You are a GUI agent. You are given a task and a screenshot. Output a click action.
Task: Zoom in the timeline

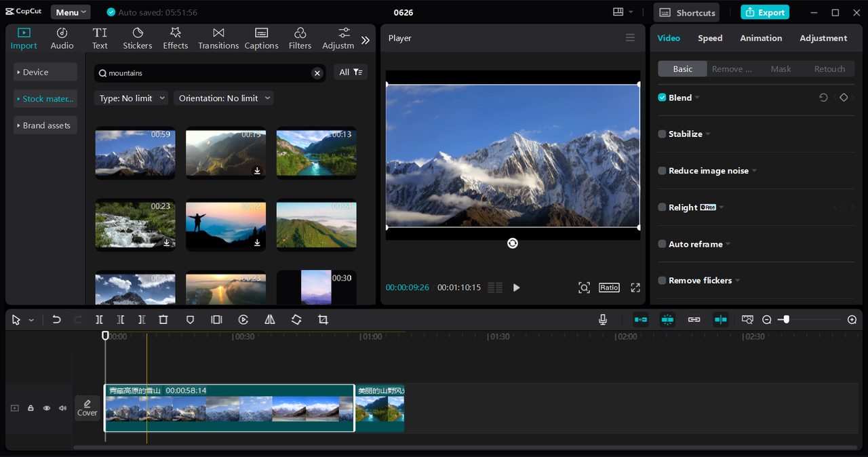click(x=852, y=319)
